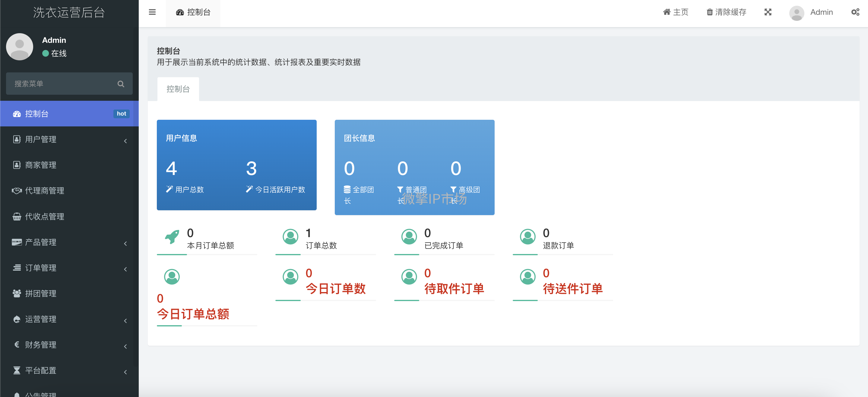Viewport: 868px width, 397px height.
Task: Click the 商家管理 icon in sidebar
Action: tap(17, 165)
